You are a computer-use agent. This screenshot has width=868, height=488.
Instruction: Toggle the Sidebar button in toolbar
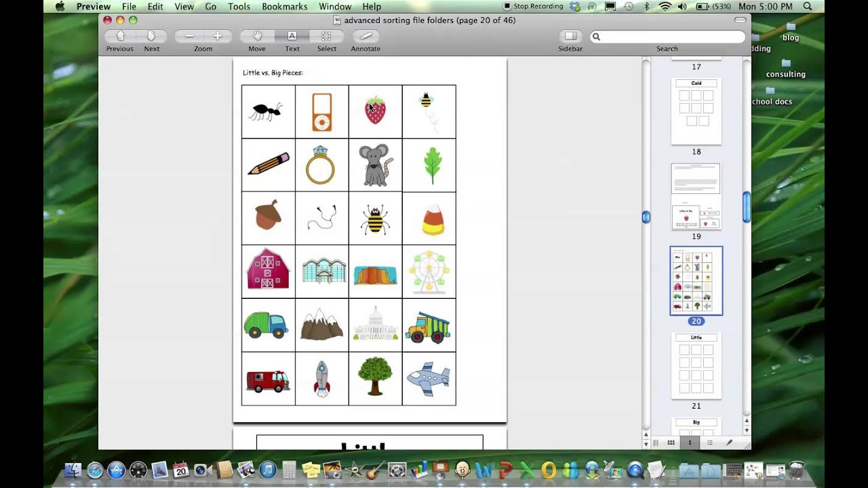(x=570, y=36)
